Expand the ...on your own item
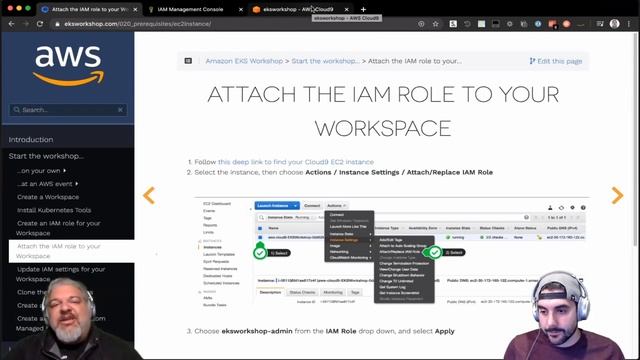Viewport: 640px width, 360px height. pos(41,171)
